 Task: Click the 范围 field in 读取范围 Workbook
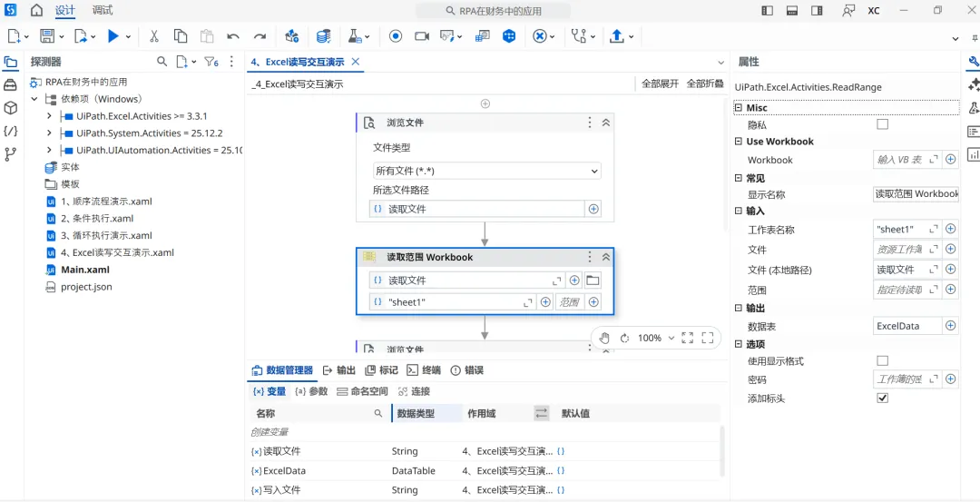569,302
